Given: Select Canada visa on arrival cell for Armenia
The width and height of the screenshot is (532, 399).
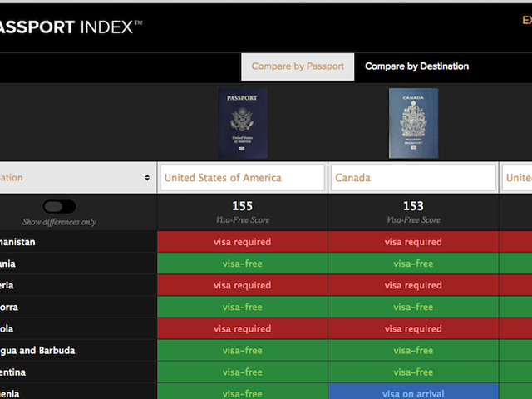Looking at the screenshot, I should [413, 392].
